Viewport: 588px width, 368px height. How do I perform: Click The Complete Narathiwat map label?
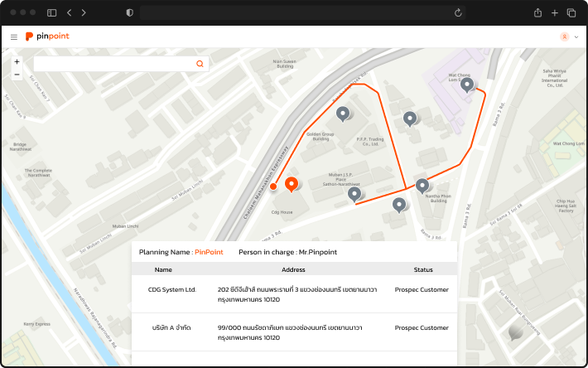(38, 172)
